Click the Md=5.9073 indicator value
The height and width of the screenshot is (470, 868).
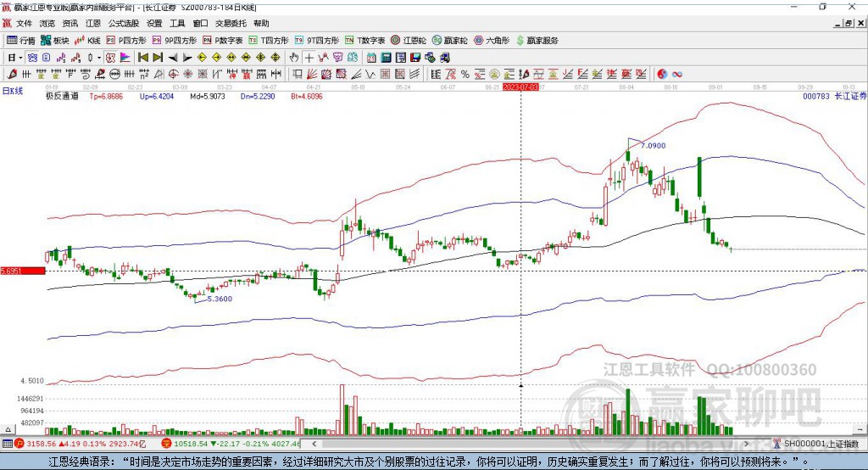point(208,96)
